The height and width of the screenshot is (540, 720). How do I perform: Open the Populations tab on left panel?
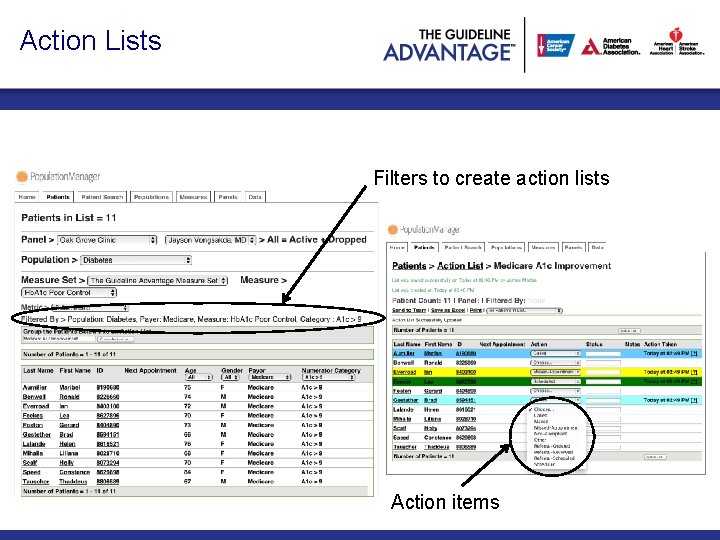point(152,197)
